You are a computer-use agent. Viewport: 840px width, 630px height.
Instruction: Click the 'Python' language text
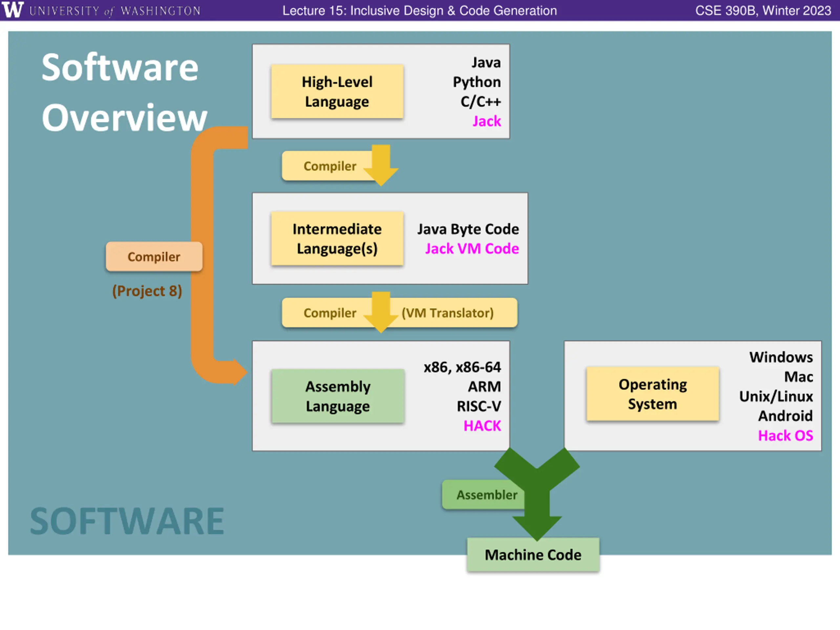(x=476, y=82)
